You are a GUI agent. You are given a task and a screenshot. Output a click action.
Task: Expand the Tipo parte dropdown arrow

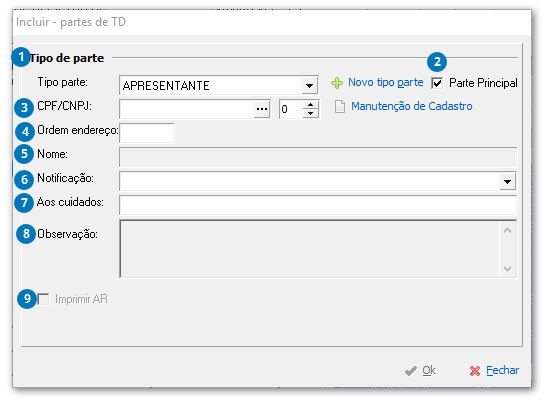point(309,85)
